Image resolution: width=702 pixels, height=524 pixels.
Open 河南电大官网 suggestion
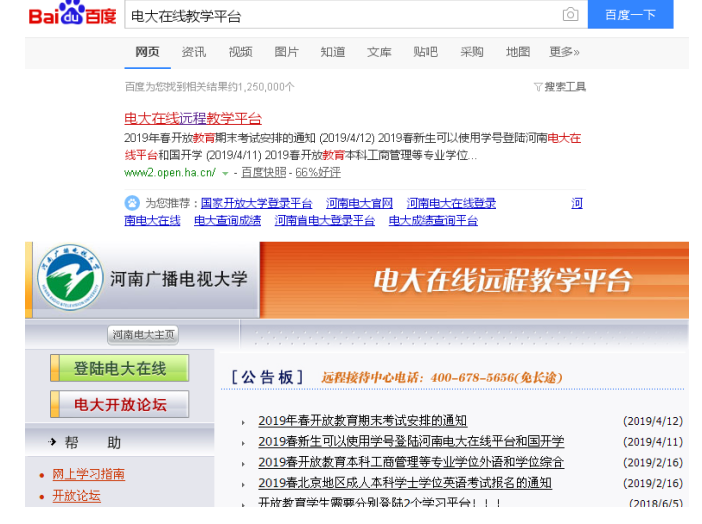359,203
